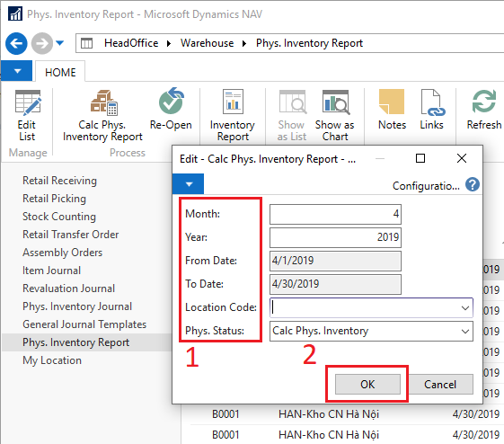This screenshot has width=504, height=444.
Task: Open the dialog's blue dropdown menu
Action: (189, 184)
